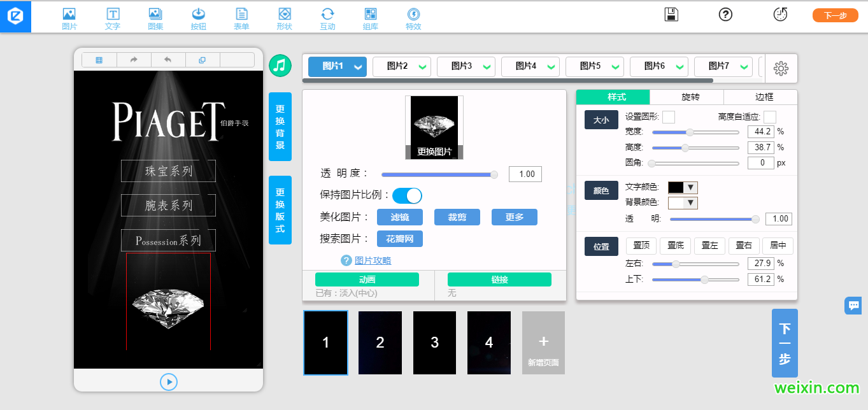Click the green music note icon
This screenshot has height=410, width=868.
click(280, 65)
